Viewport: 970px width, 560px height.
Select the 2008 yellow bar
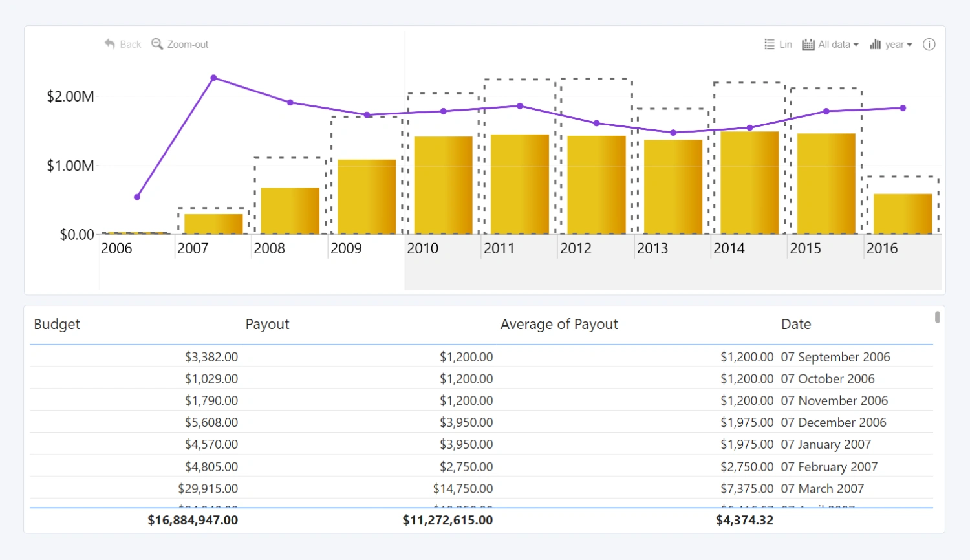coord(290,211)
